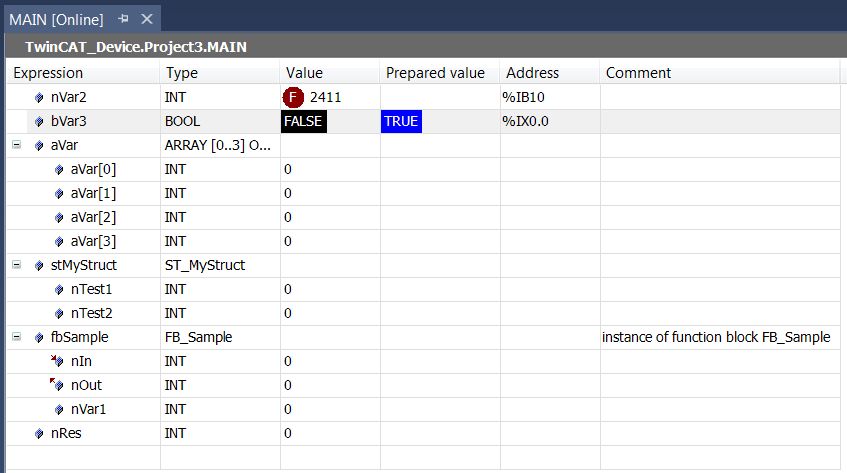The image size is (847, 473).
Task: Click the Address column header
Action: [549, 73]
